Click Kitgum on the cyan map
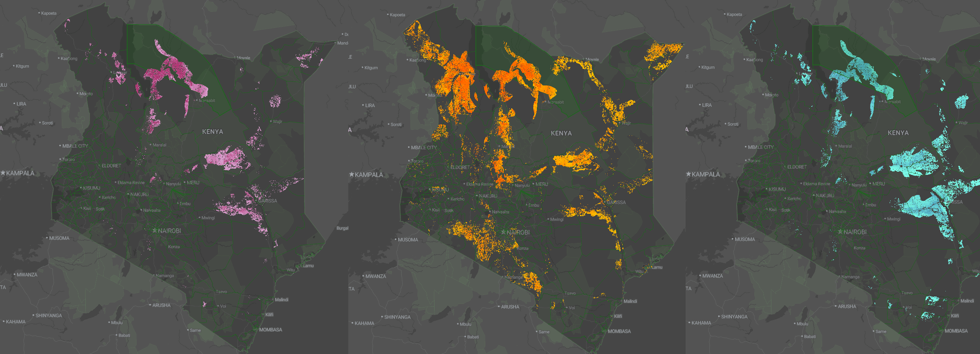Viewport: 980px width, 354px height. pos(708,67)
